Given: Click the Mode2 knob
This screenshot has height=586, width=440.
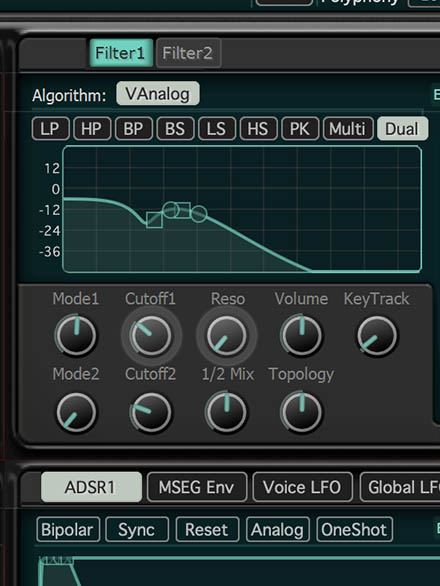Looking at the screenshot, I should (x=76, y=412).
